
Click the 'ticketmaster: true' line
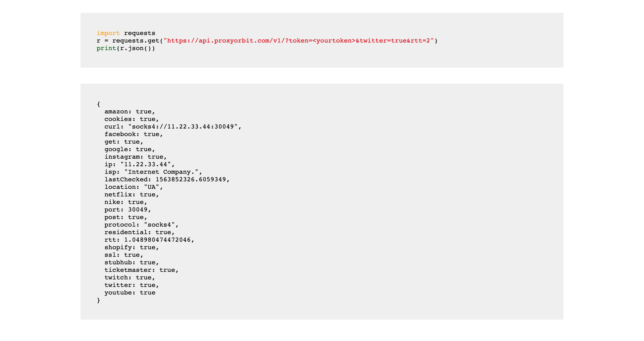pyautogui.click(x=142, y=270)
